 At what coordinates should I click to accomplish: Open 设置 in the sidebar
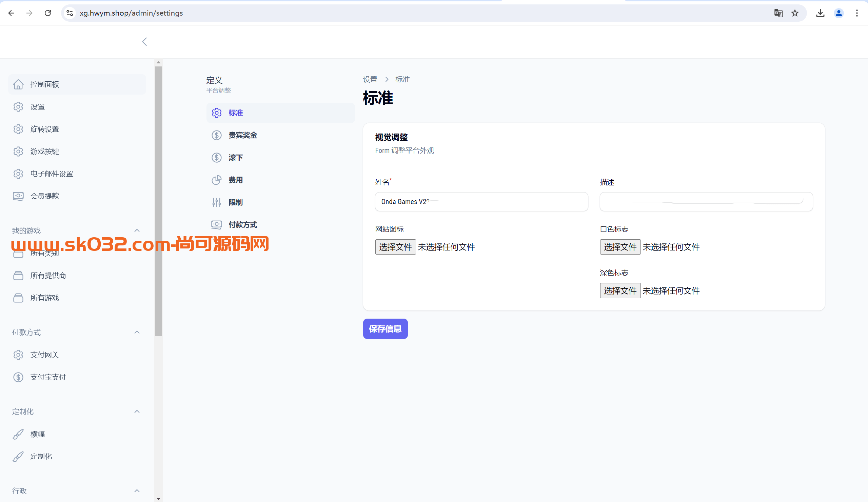tap(77, 107)
